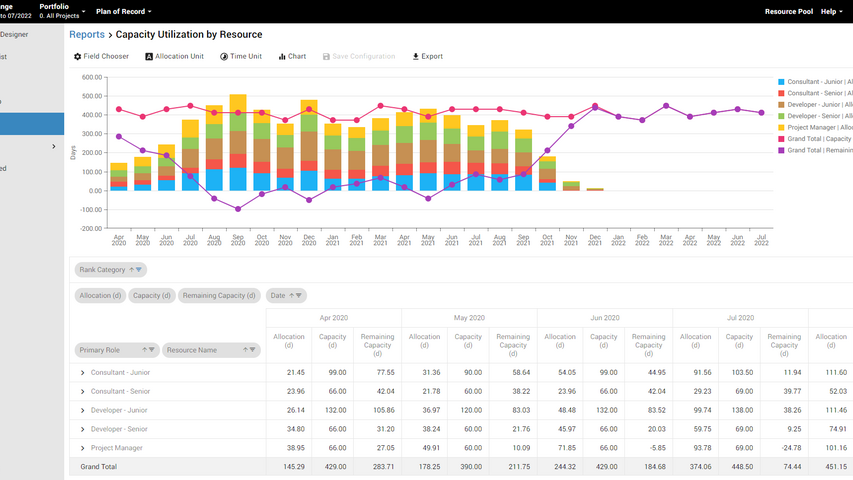Screen dimensions: 853x480
Task: Click the Export download icon
Action: point(416,57)
